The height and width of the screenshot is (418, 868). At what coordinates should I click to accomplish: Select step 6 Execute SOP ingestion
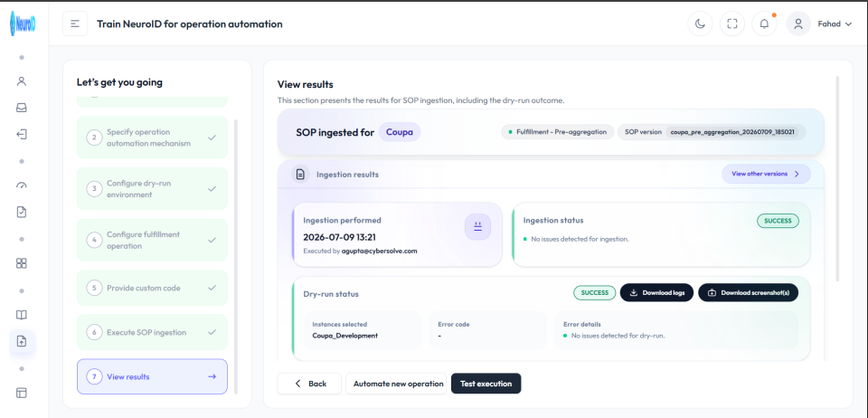(152, 332)
